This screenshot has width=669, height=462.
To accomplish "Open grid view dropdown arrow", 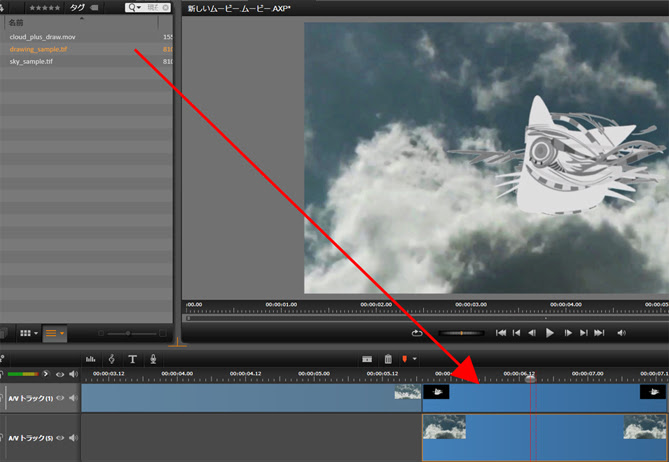I will pyautogui.click(x=36, y=334).
